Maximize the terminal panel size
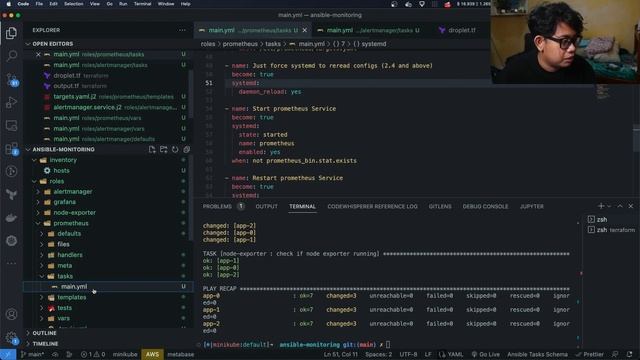Viewport: 640px width, 360px height. (620, 206)
